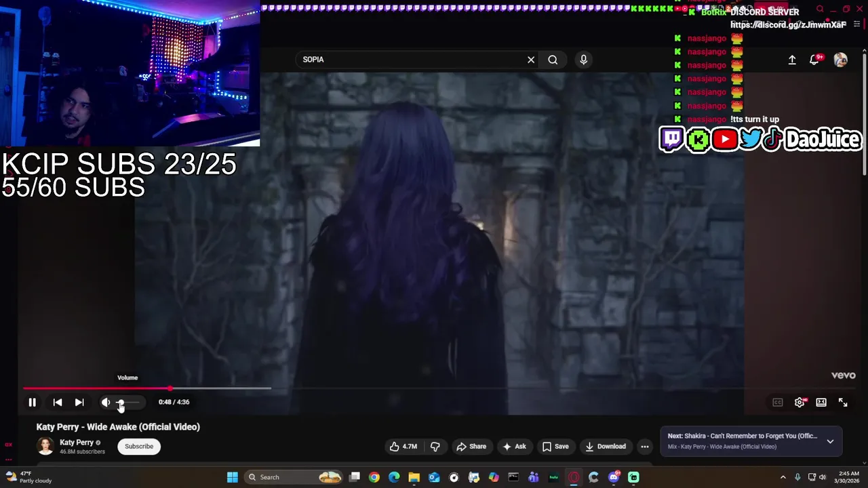The image size is (868, 488).
Task: Clear the SOPIA search text
Action: (x=531, y=60)
